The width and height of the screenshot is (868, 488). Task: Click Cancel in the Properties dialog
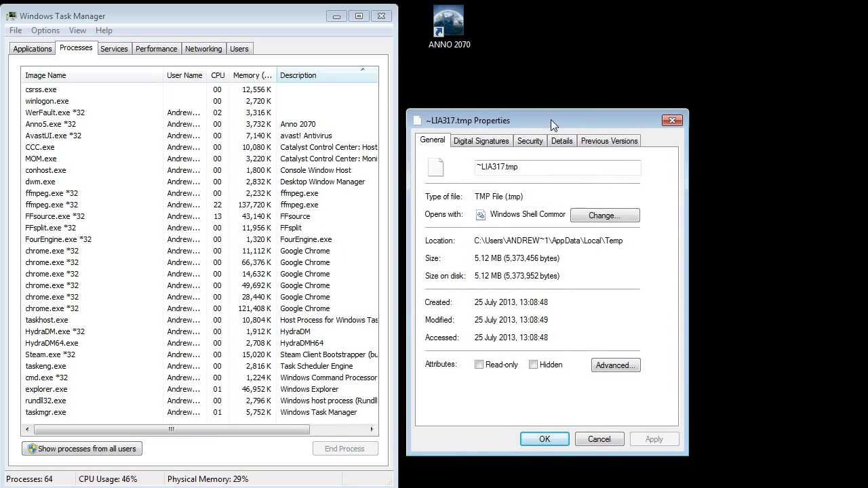coord(599,439)
